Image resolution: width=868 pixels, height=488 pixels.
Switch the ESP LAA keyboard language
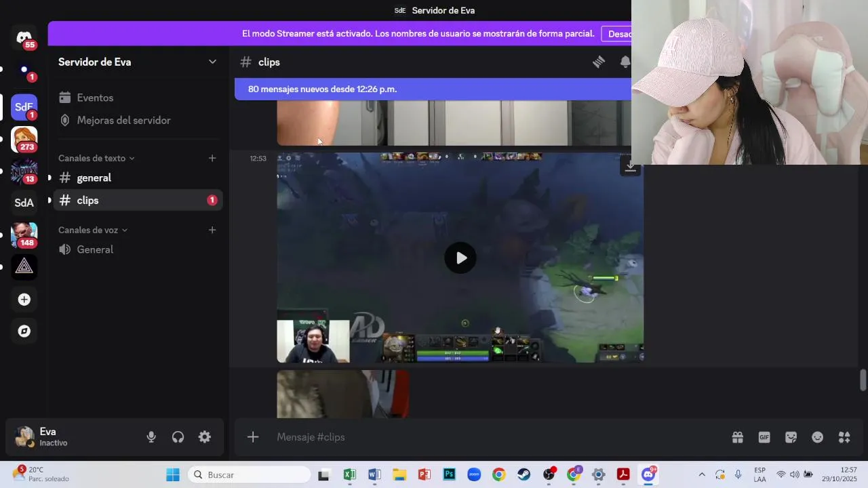coord(759,474)
